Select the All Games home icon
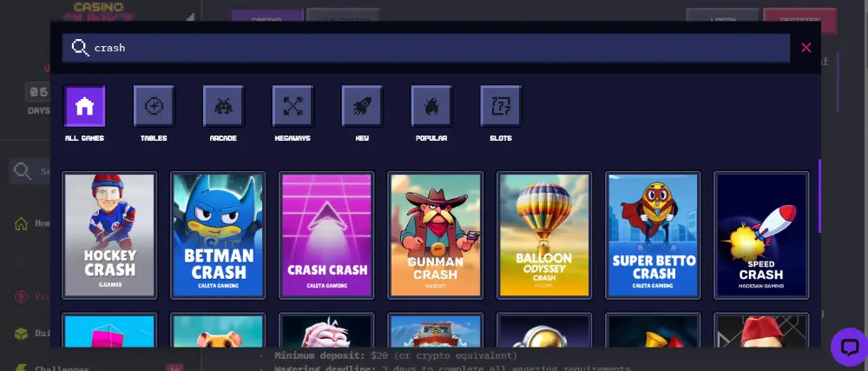 (x=85, y=106)
